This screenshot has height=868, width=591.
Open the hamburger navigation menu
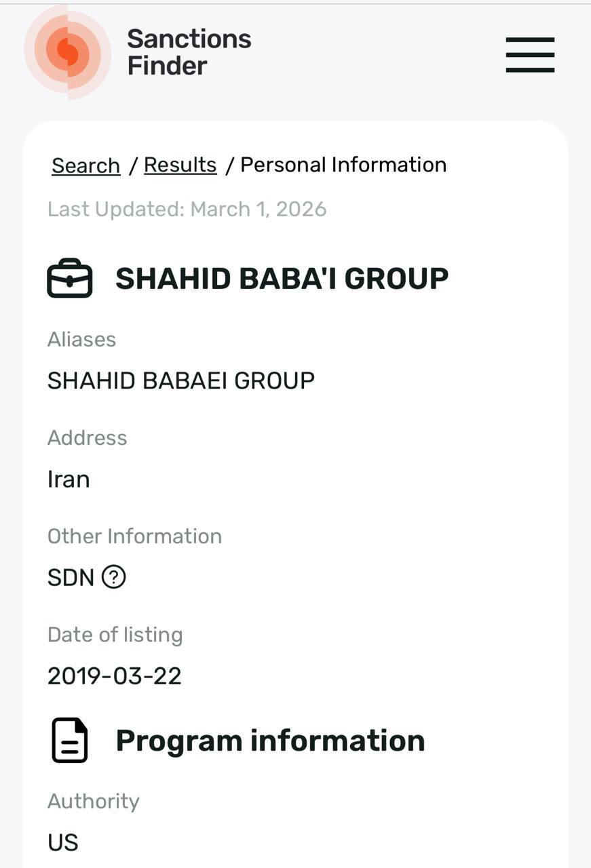(530, 55)
